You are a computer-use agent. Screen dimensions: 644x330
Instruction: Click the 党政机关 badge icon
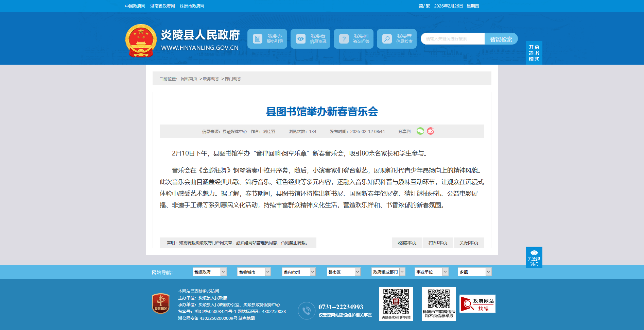(x=161, y=303)
